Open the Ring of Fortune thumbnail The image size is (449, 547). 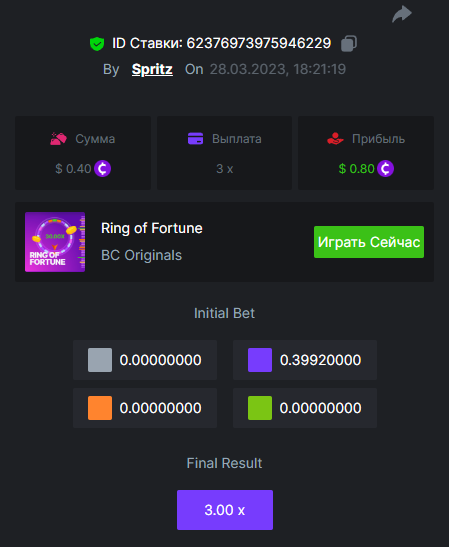(55, 242)
